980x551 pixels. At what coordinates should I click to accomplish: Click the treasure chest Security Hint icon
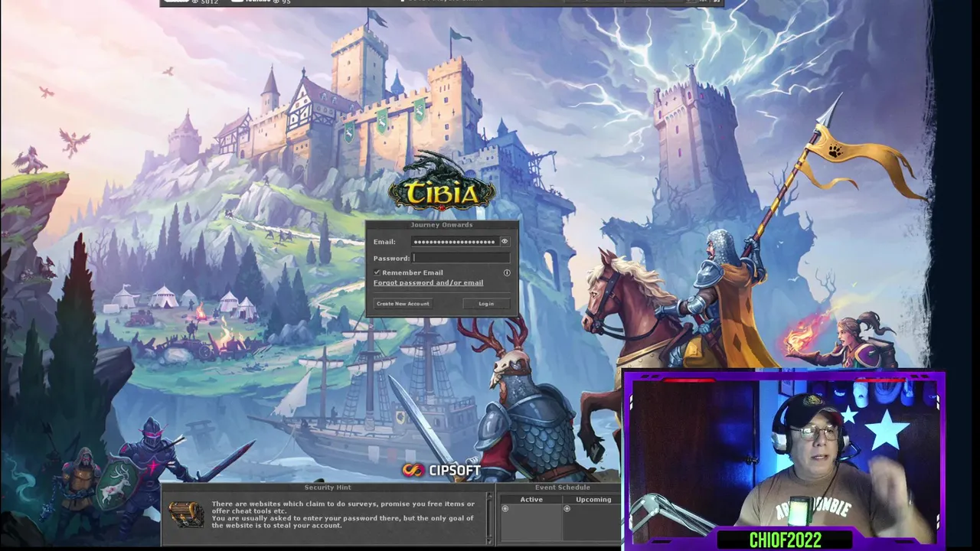[186, 514]
